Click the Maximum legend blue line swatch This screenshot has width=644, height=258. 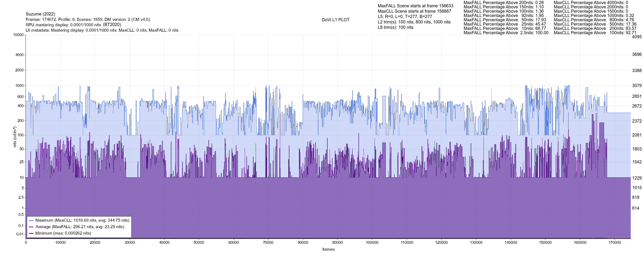point(31,220)
